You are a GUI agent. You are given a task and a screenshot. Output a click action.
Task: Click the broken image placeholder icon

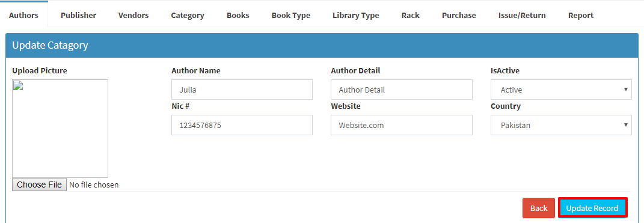pyautogui.click(x=17, y=85)
